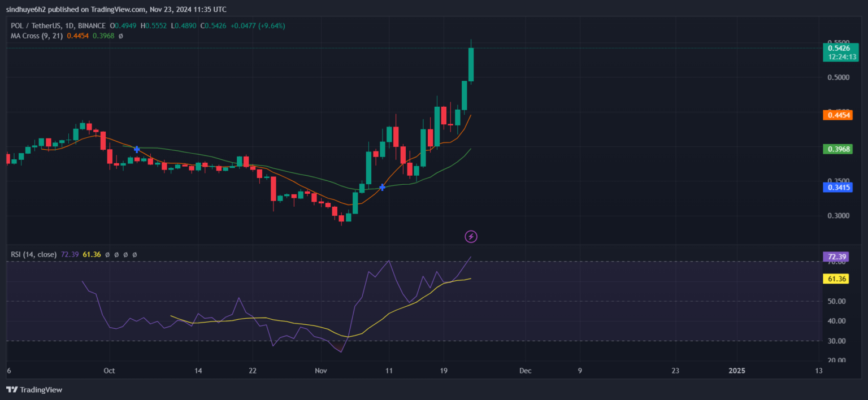This screenshot has height=400, width=868.
Task: Click the Dec date label on time axis
Action: (x=525, y=371)
